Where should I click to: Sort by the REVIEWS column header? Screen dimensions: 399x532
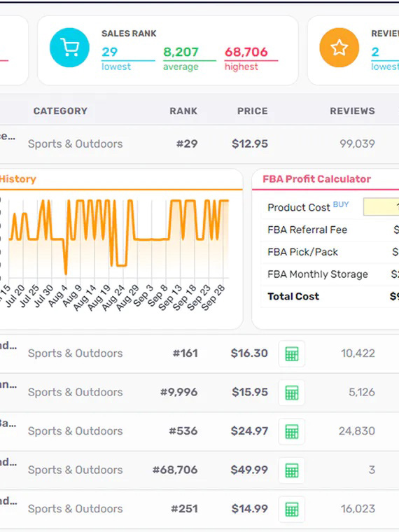[353, 111]
